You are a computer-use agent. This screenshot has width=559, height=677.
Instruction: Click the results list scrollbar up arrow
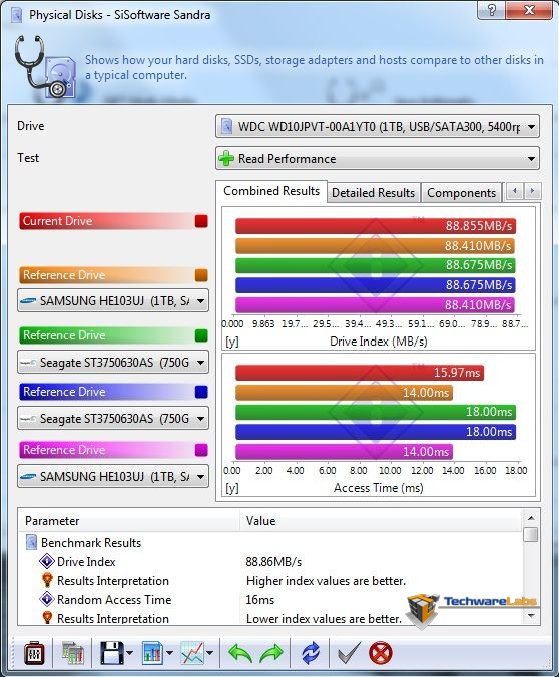(x=531, y=518)
